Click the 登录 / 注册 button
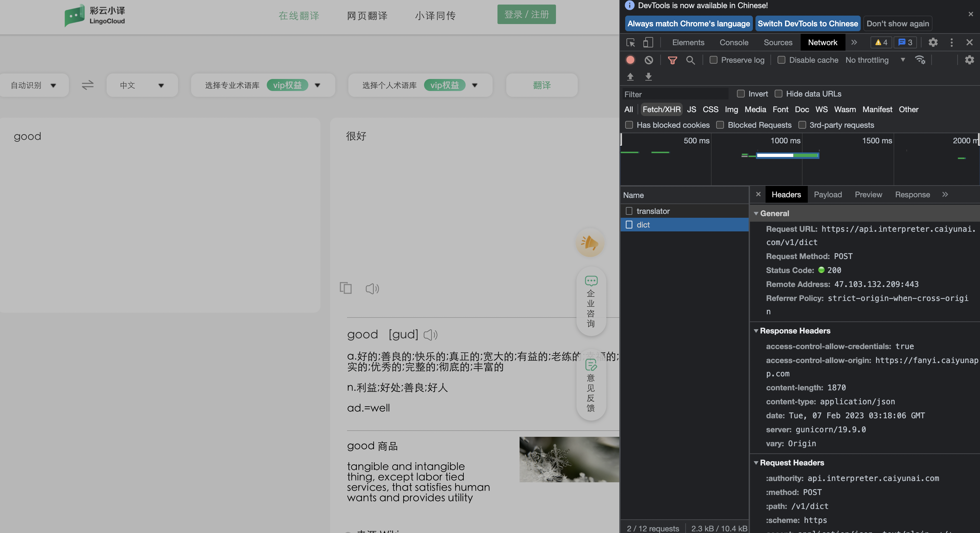The image size is (980, 533). click(x=526, y=14)
